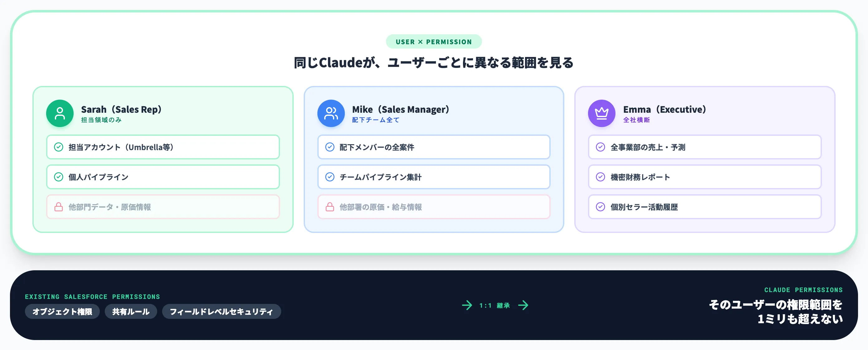Select the 機密財務レポート row
The width and height of the screenshot is (868, 350).
[x=705, y=177]
